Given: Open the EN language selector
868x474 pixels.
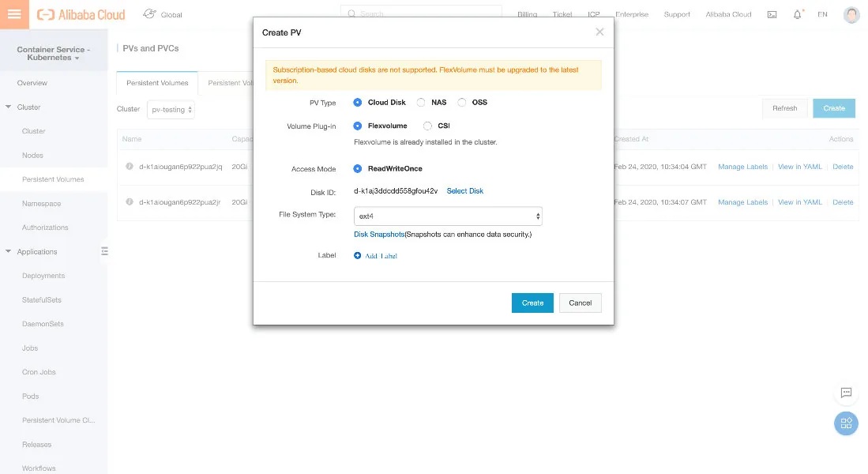Looking at the screenshot, I should (822, 14).
